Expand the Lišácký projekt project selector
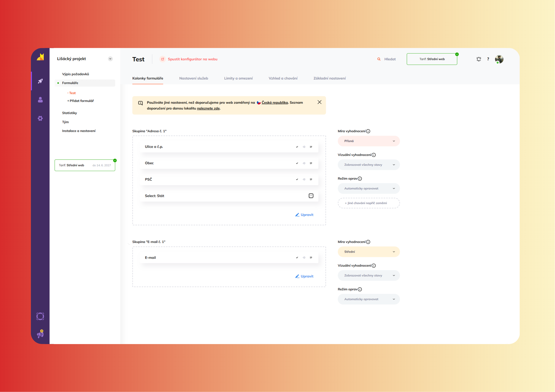The image size is (555, 392). pos(110,59)
